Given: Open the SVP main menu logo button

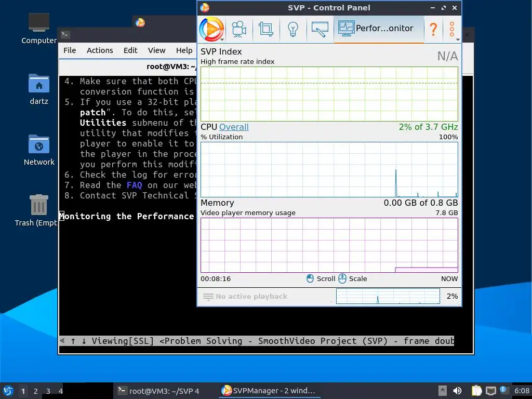Looking at the screenshot, I should click(211, 29).
